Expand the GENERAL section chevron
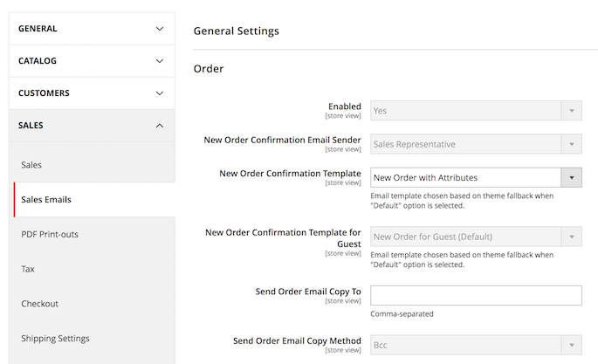 click(x=159, y=29)
